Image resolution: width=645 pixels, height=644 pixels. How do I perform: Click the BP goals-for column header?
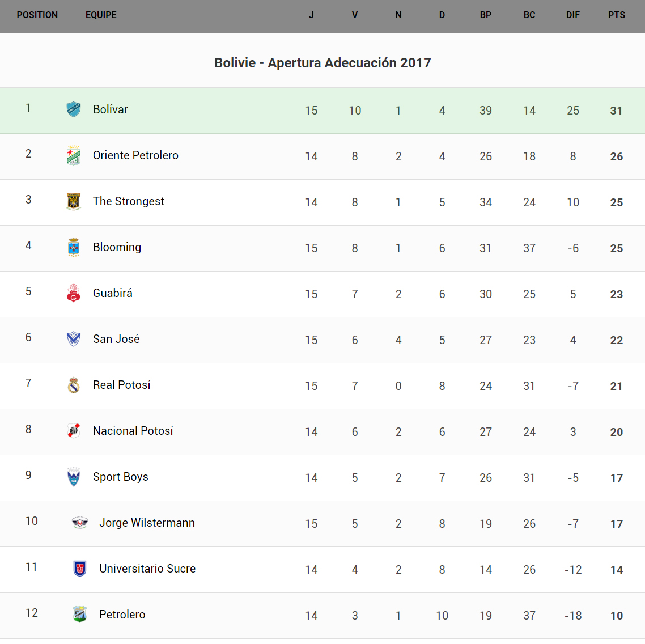pos(486,15)
